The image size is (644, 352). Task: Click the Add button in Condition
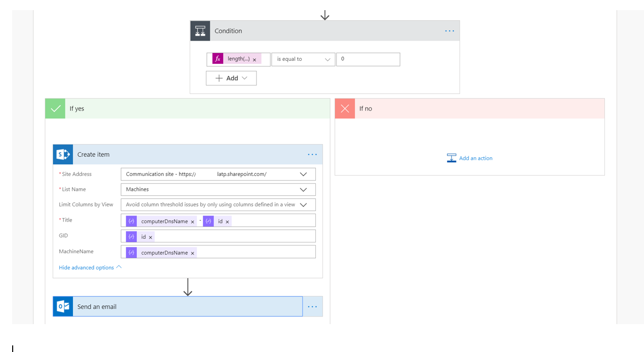[x=231, y=78]
